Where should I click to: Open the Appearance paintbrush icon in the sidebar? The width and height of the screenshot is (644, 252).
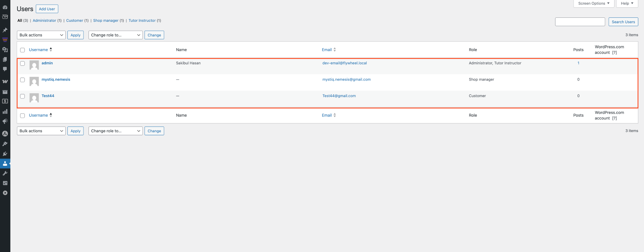[5, 144]
